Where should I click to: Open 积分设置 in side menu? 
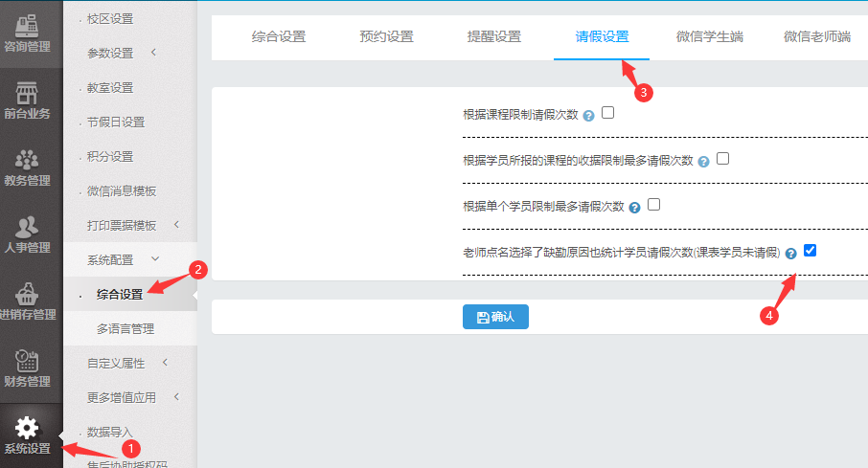click(x=110, y=157)
